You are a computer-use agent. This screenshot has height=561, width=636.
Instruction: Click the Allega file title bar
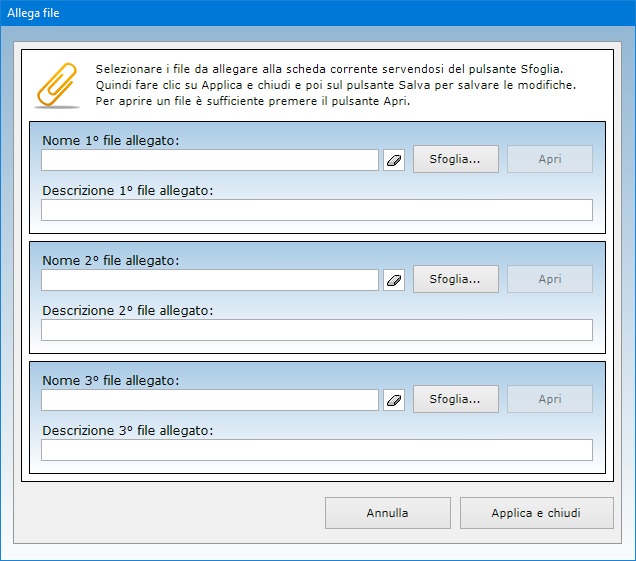[300, 12]
